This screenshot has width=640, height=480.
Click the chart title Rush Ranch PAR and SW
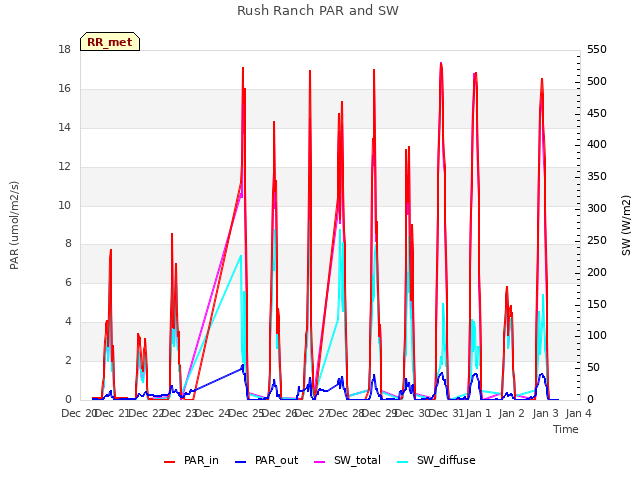pyautogui.click(x=318, y=11)
